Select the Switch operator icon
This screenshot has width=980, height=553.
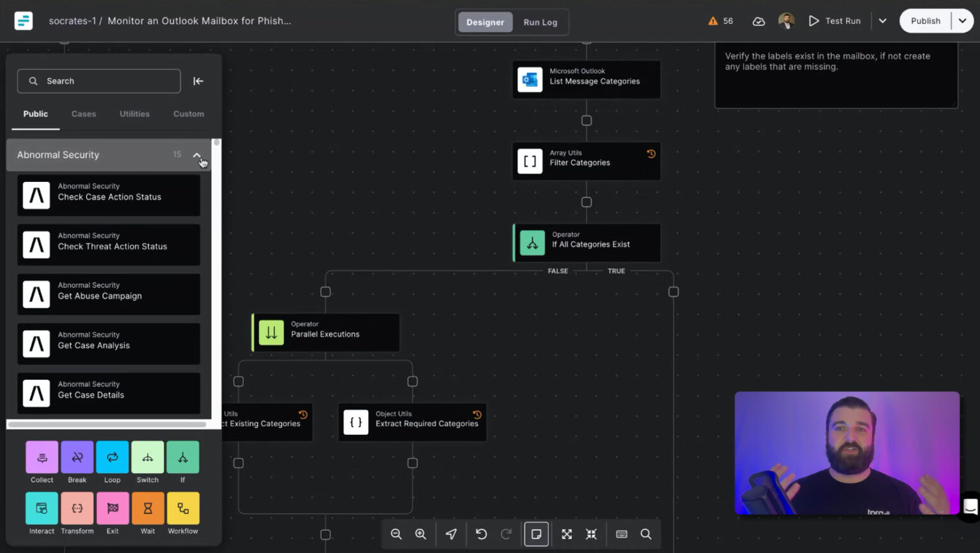coord(147,458)
